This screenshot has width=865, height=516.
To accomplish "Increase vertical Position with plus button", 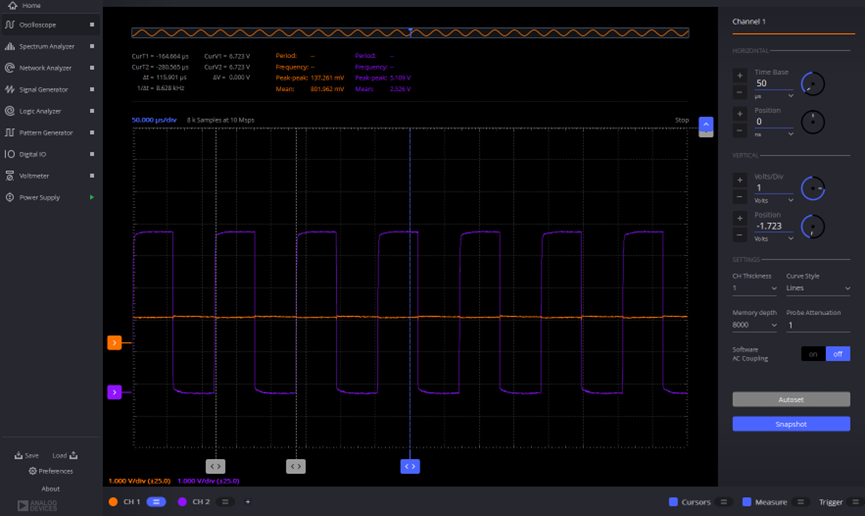I will click(740, 219).
